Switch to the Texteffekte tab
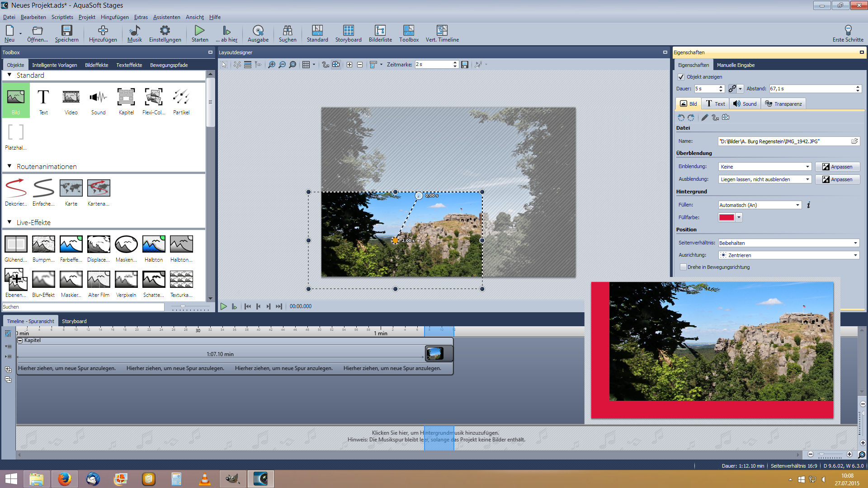 coord(129,65)
